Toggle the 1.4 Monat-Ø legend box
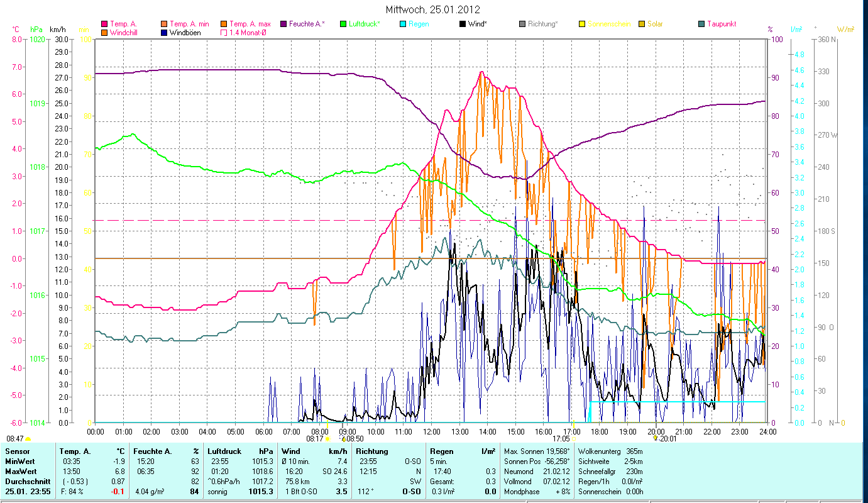The height and width of the screenshot is (503, 868). pos(224,32)
